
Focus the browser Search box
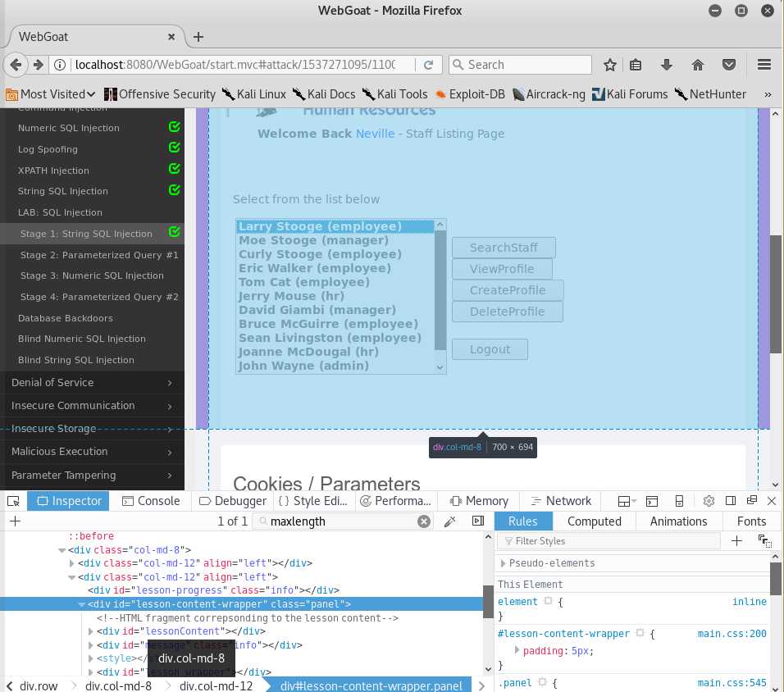pos(520,65)
